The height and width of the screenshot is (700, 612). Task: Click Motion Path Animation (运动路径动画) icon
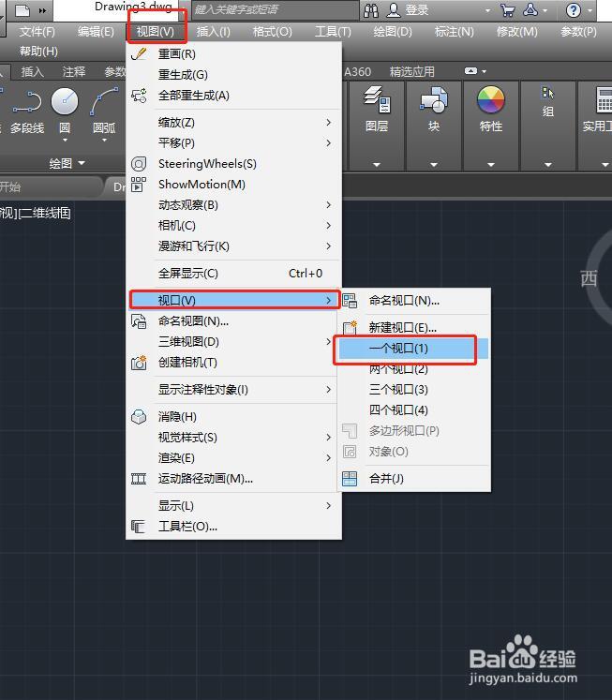[x=139, y=479]
